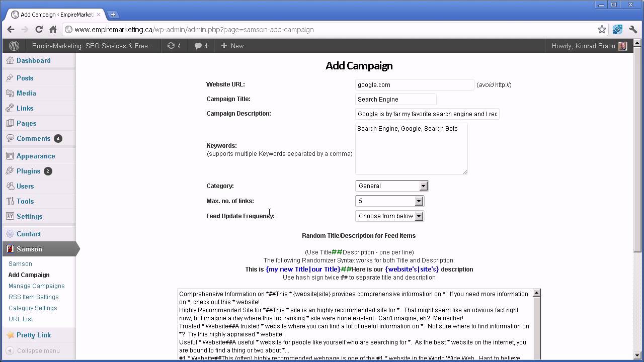This screenshot has height=362, width=644.
Task: Click Pretty Link star icon
Action: click(x=10, y=335)
